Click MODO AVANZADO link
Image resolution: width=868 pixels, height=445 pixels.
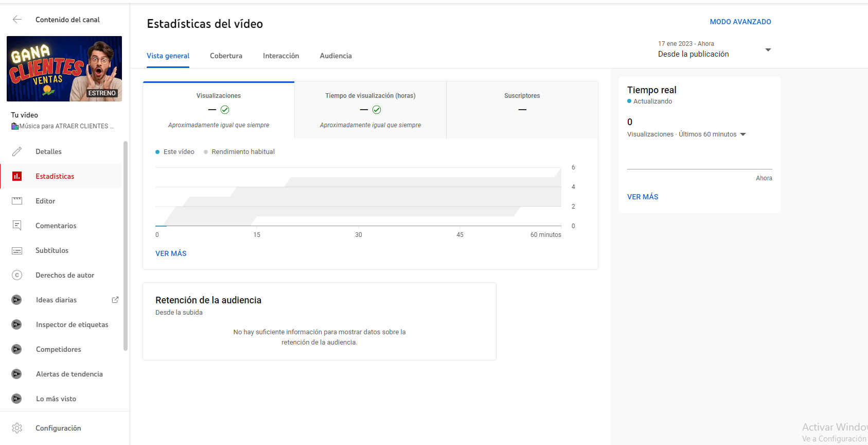click(740, 22)
